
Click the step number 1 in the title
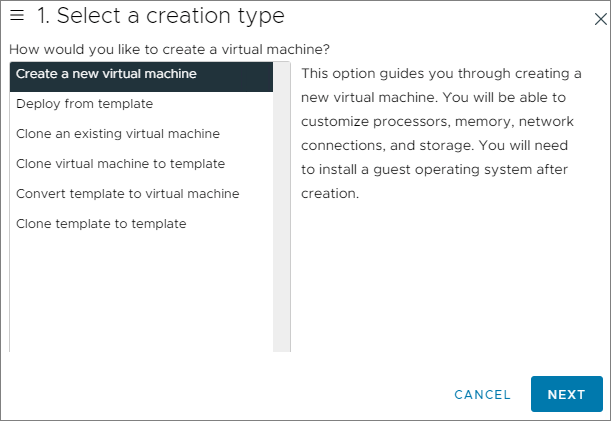tap(44, 16)
